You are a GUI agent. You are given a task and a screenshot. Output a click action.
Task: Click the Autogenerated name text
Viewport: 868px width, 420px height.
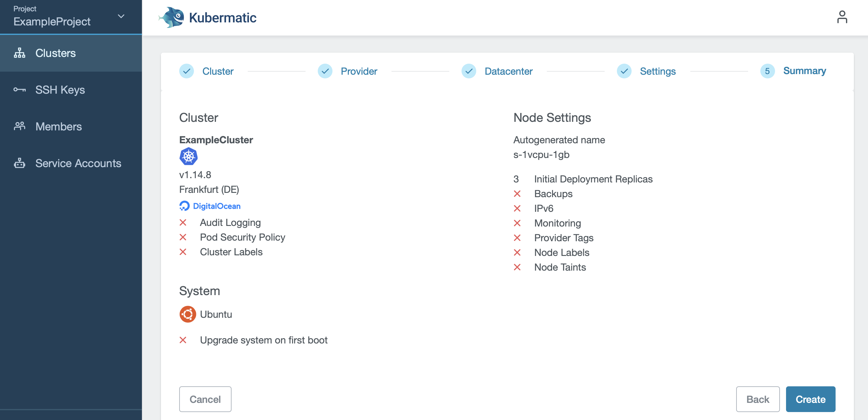559,140
